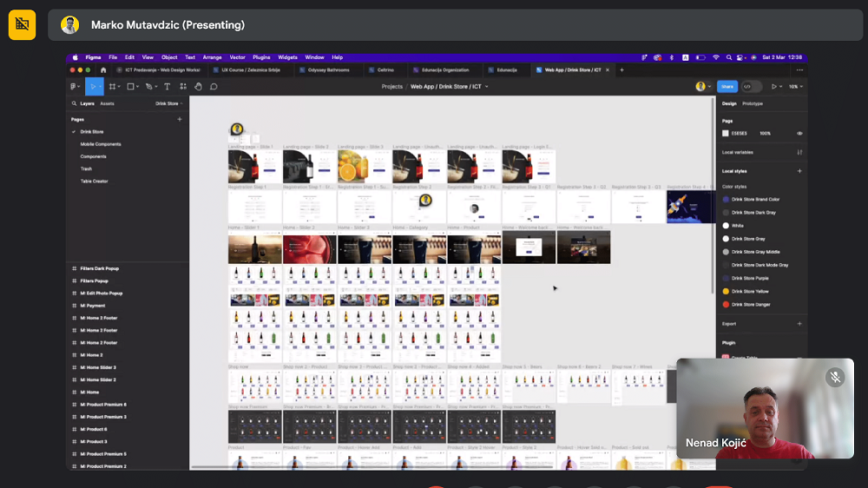Select the Comment tool
Screen dimensions: 868x488
point(214,86)
